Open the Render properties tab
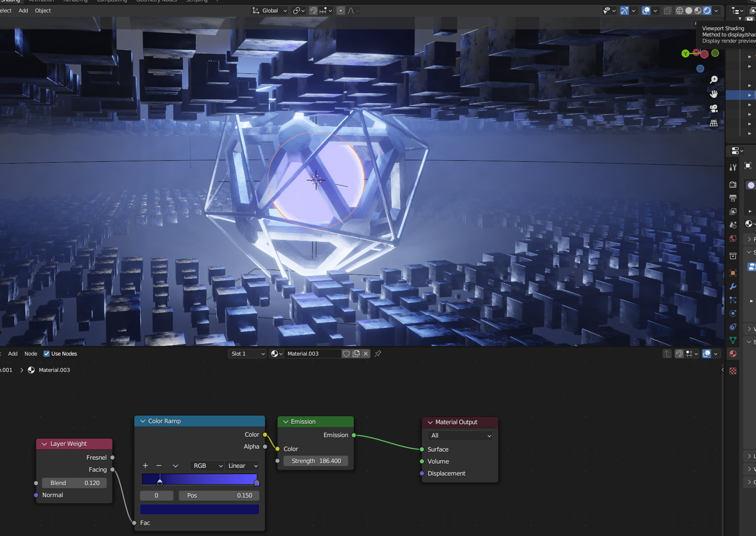The width and height of the screenshot is (756, 536). (x=733, y=185)
